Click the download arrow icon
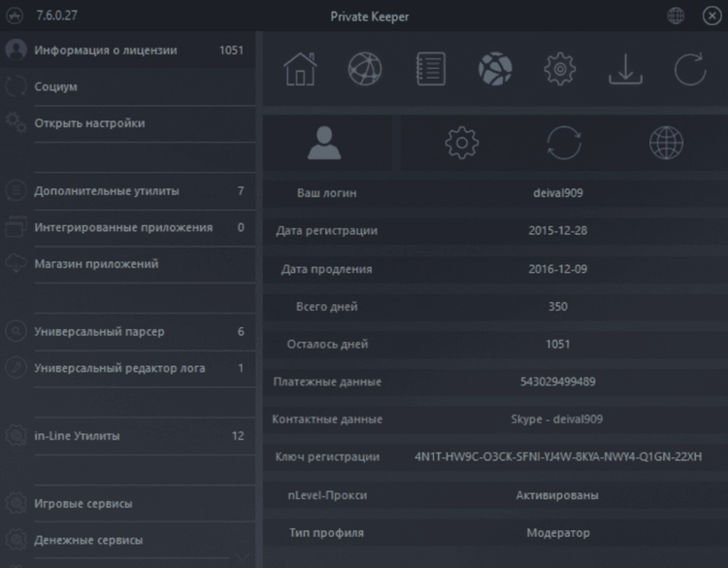The width and height of the screenshot is (728, 568). coord(625,69)
